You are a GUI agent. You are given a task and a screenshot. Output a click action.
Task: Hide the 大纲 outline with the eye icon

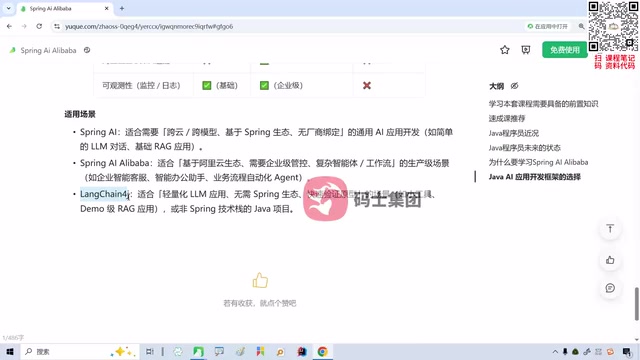coord(514,86)
